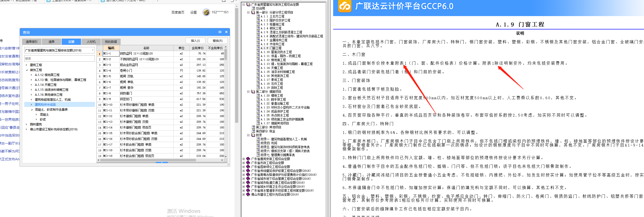Image resolution: width=644 pixels, height=217 pixels.
Task: Click the book icon for 广东省房屋建筑与装饰工程综合定额
Action: pos(248,4)
